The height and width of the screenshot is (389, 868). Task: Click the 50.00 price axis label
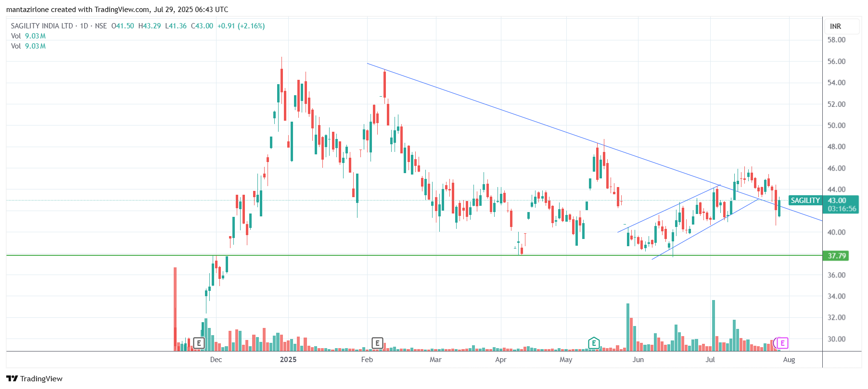[x=836, y=125]
